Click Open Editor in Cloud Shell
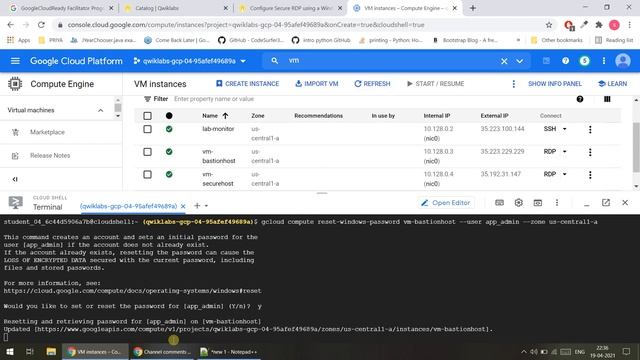This screenshot has height=360, width=640. [x=446, y=203]
